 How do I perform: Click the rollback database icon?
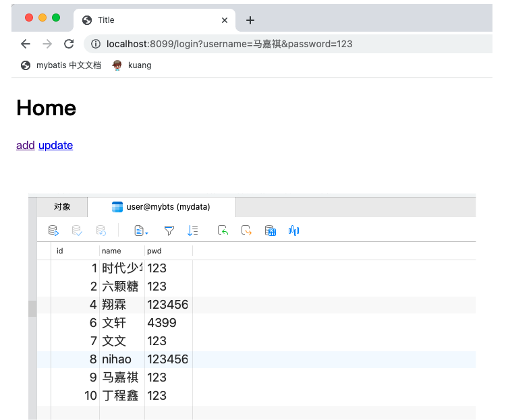101,231
